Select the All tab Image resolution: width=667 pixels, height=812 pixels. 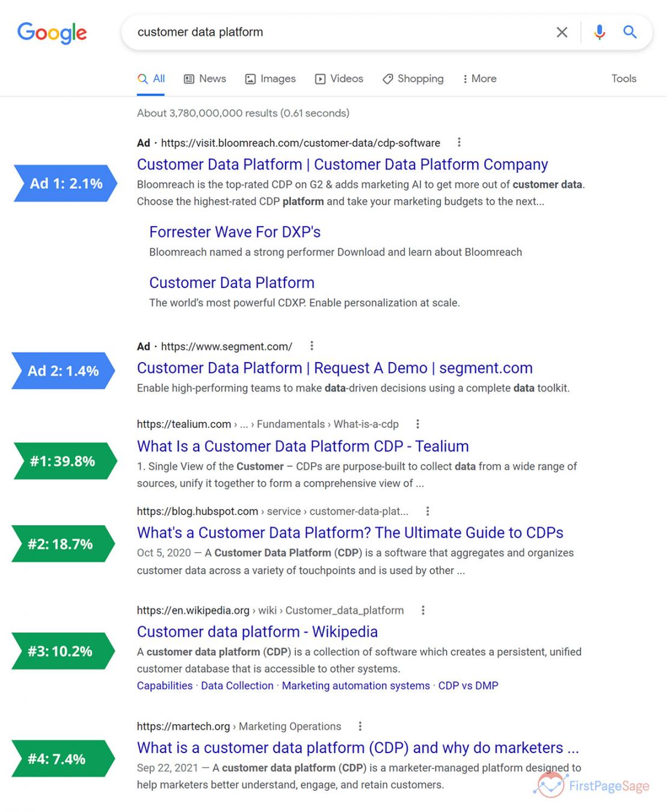(x=151, y=78)
